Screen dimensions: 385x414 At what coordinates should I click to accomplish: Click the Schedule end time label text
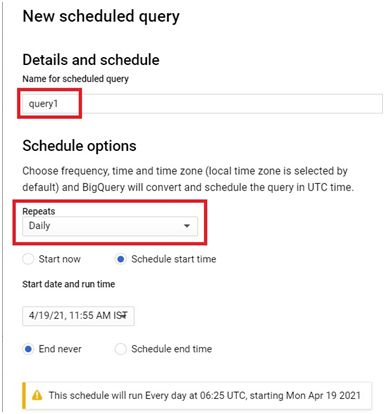pos(172,349)
